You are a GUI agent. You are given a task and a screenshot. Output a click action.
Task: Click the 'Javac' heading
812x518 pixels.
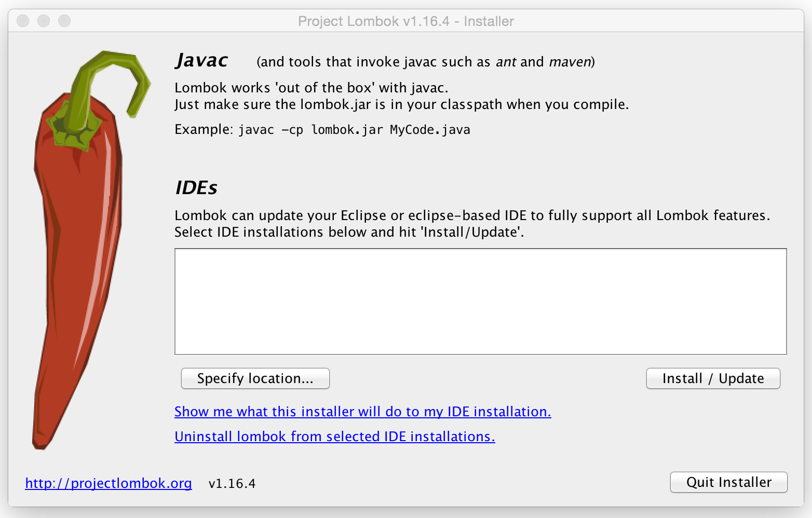[201, 60]
